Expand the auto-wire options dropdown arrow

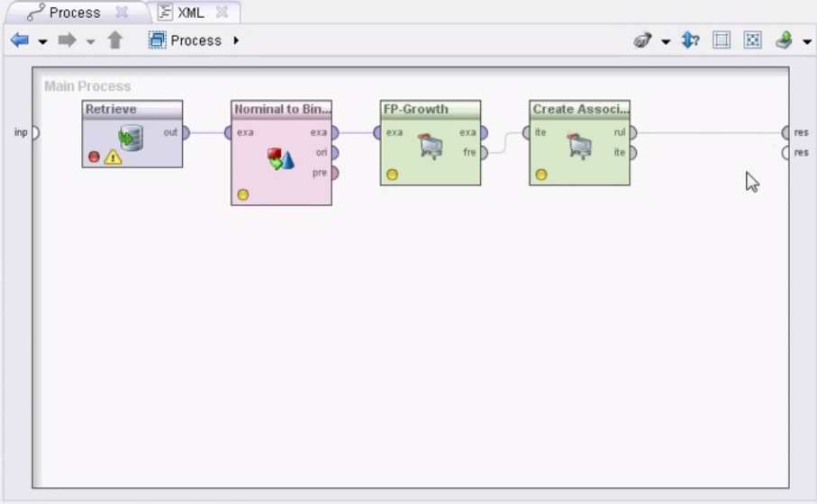pyautogui.click(x=666, y=41)
